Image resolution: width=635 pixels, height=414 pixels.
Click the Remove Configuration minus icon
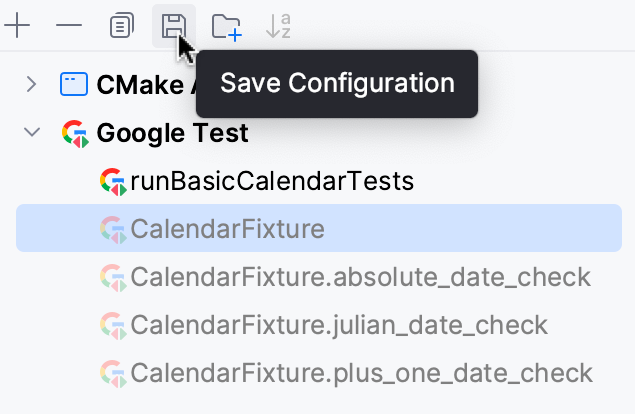69,27
